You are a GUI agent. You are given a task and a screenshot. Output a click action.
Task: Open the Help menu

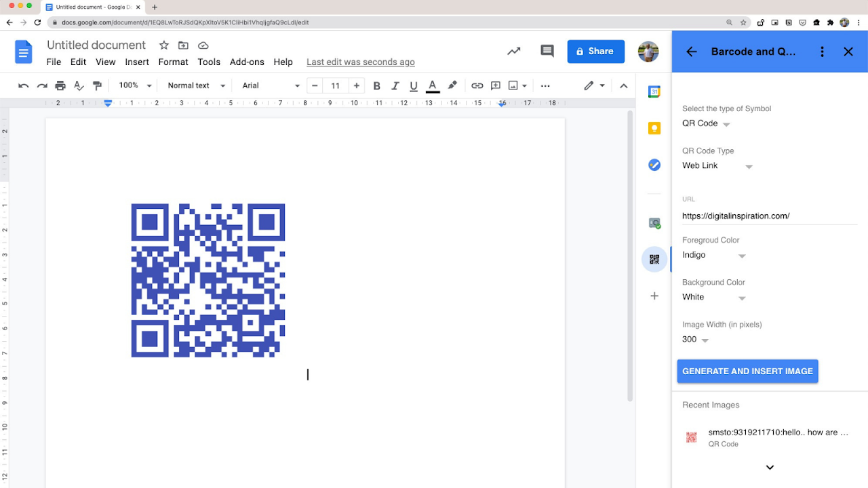click(283, 62)
